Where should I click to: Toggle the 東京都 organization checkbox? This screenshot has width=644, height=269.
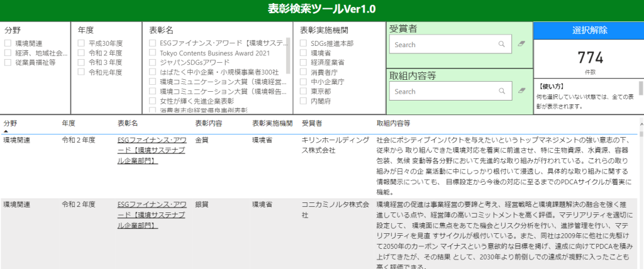click(x=304, y=91)
